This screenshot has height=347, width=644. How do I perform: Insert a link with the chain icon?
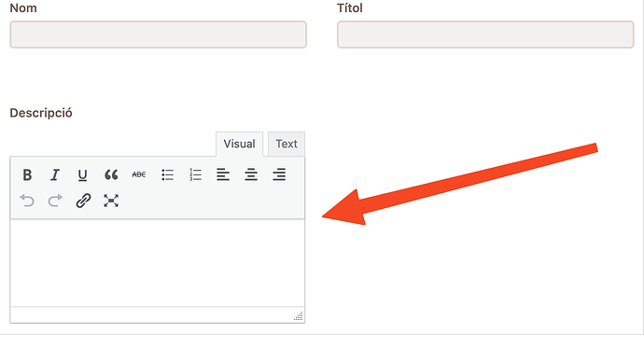tap(83, 201)
